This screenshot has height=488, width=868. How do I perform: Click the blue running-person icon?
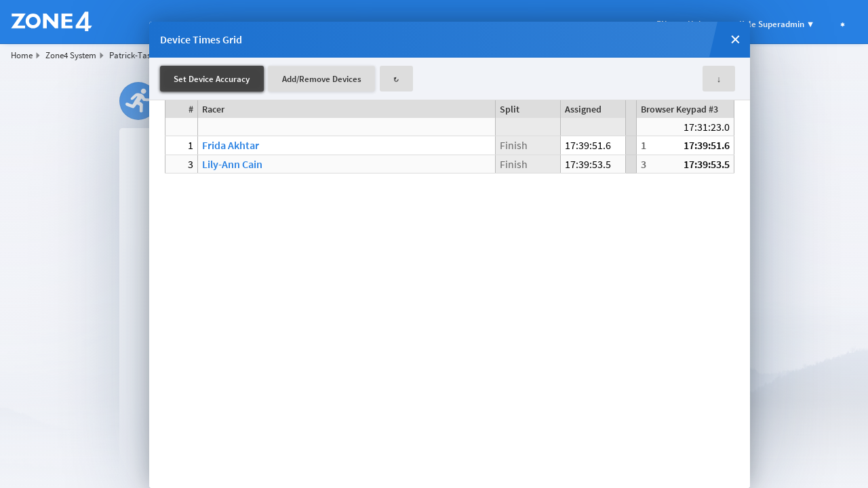pos(135,101)
